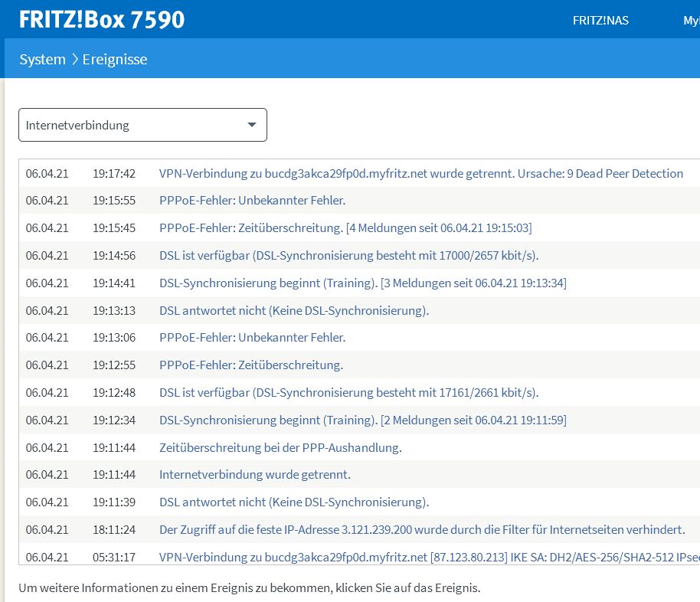Image resolution: width=700 pixels, height=602 pixels.
Task: Select the 19:13:06 PPPoE unknown error entry
Action: coord(252,338)
